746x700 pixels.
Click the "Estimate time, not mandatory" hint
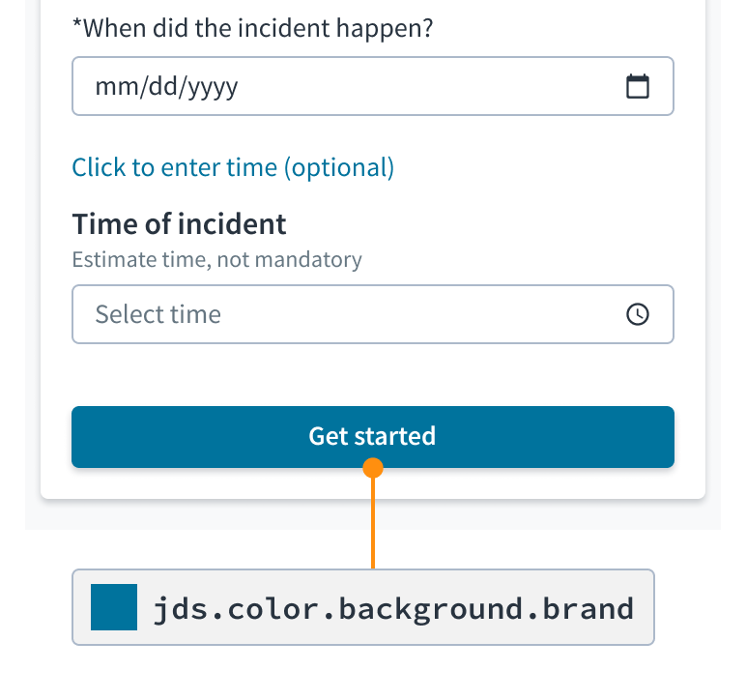(x=216, y=259)
